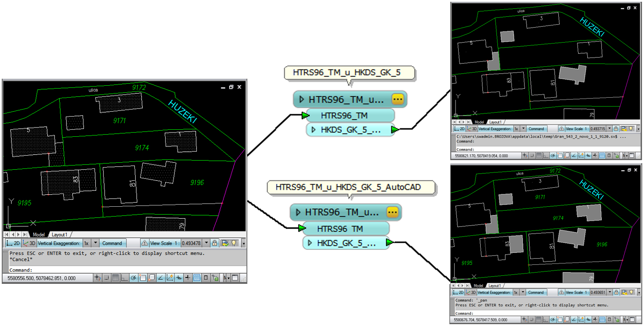Click green output arrow of top HKDS_GK_5 port

point(395,129)
